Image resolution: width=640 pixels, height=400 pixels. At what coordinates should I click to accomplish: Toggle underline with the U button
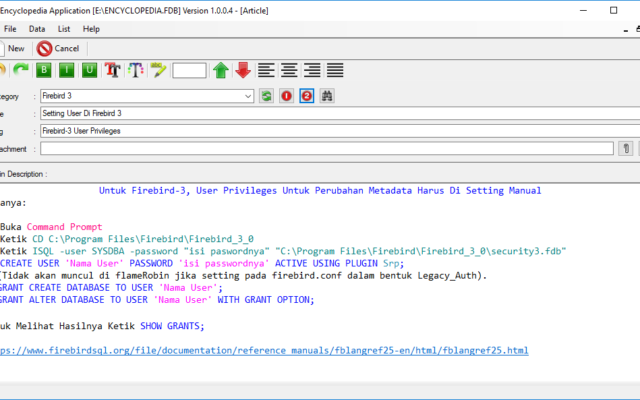click(x=89, y=70)
